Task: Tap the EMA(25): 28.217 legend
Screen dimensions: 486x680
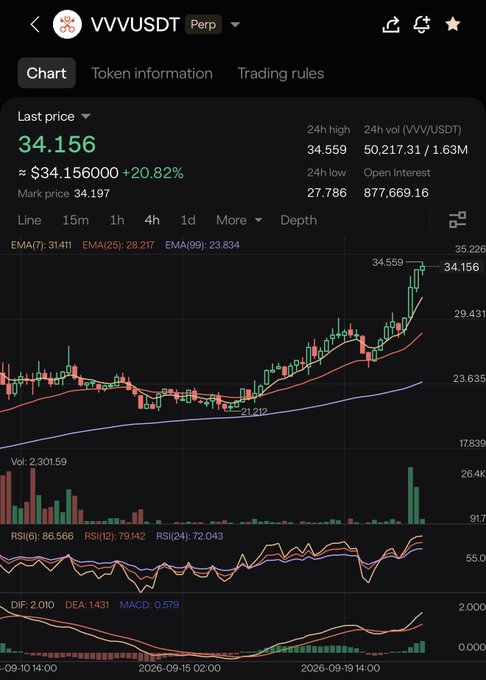Action: click(118, 245)
